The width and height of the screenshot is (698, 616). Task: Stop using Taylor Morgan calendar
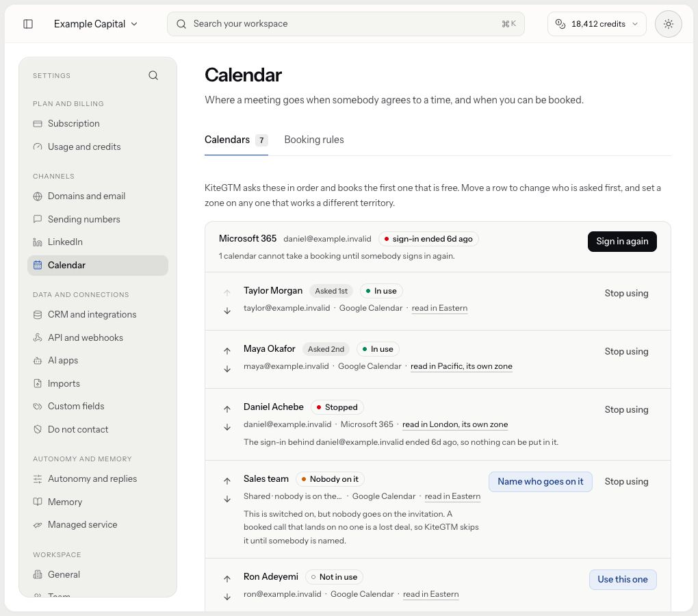[626, 294]
